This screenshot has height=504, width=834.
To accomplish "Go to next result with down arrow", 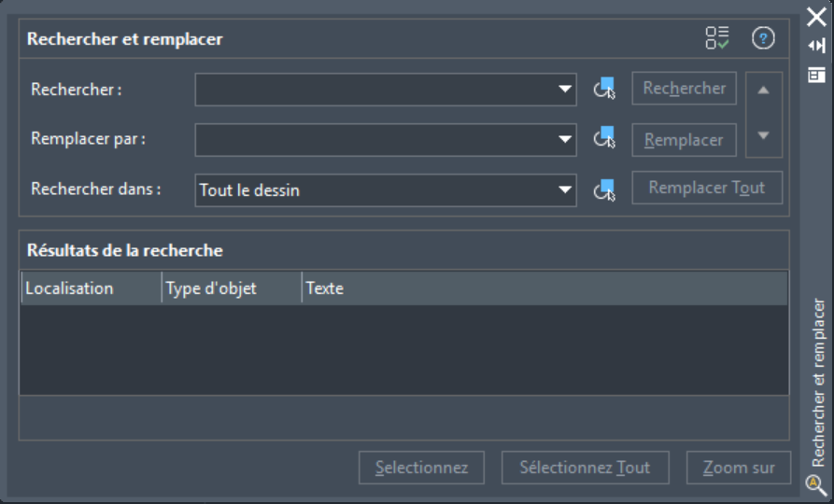I will [x=763, y=135].
